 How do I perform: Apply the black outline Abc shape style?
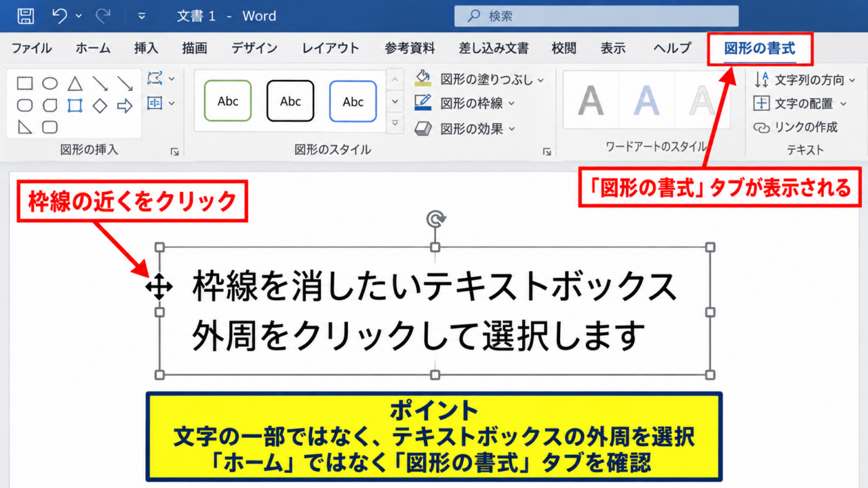(290, 101)
